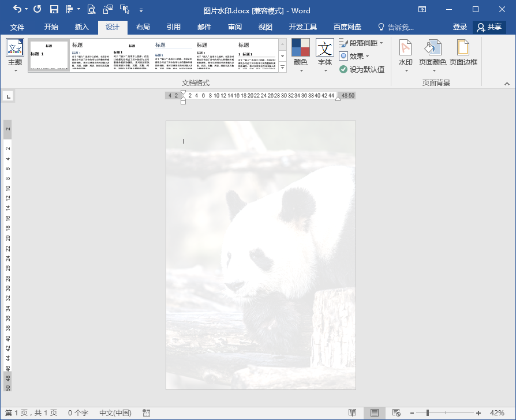Click the 中文(中国) language indicator

click(x=115, y=412)
